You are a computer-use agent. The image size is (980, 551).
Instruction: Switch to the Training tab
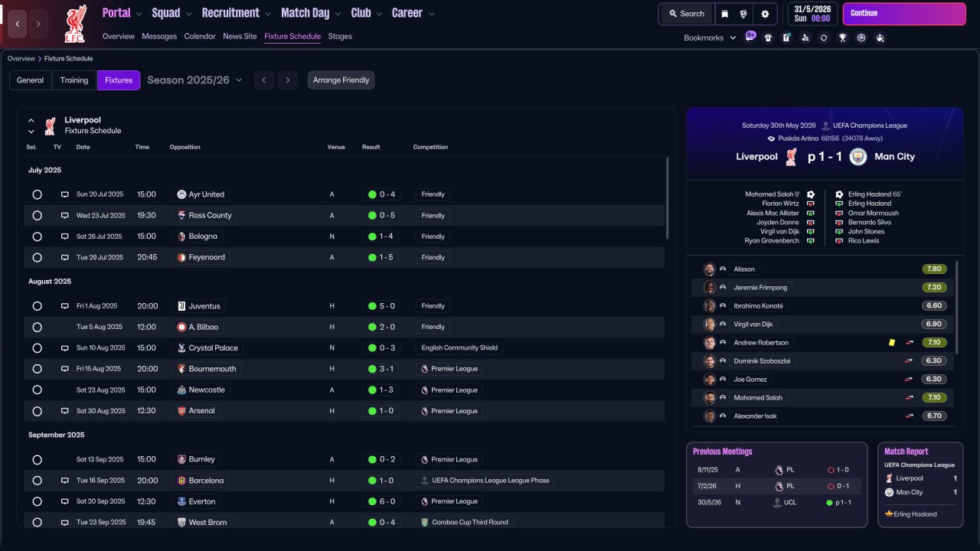pos(74,80)
